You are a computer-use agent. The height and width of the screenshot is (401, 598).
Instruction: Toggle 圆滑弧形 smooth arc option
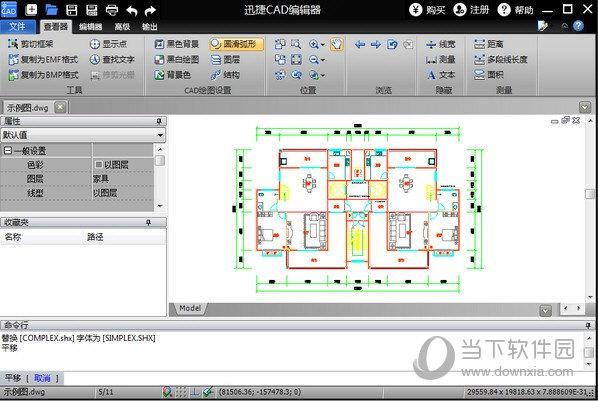coord(236,44)
